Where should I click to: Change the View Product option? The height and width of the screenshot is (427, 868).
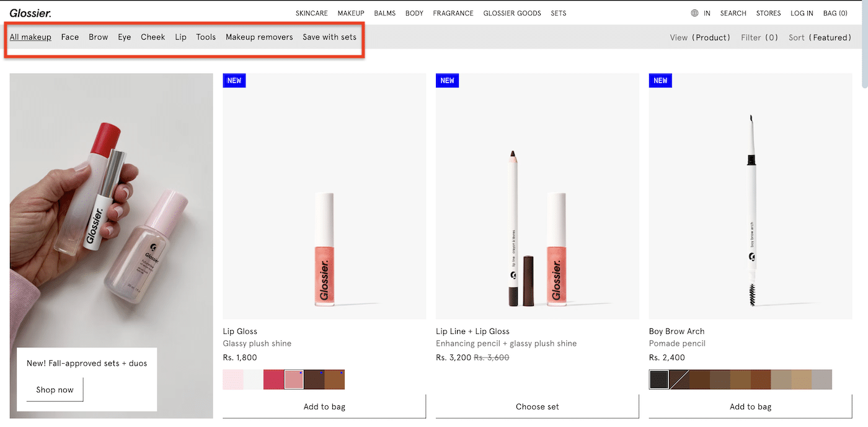[x=700, y=37]
